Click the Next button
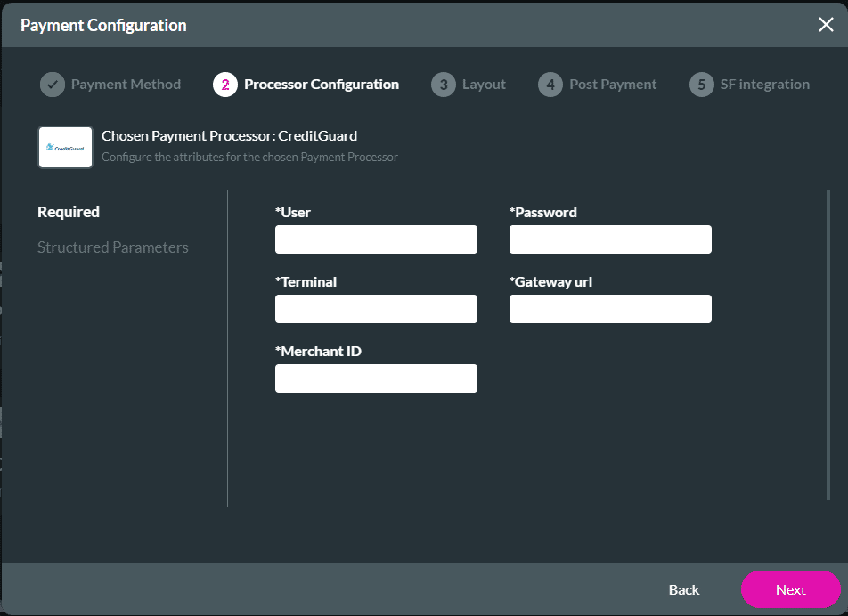 (789, 589)
